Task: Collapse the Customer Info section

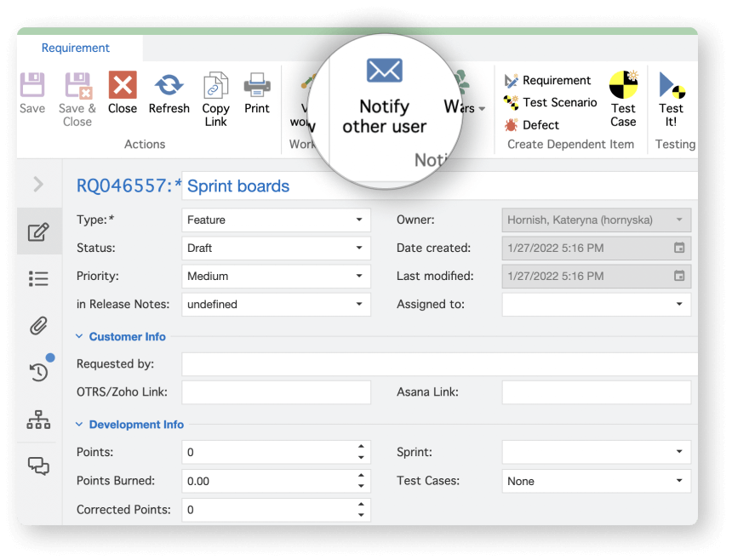Action: click(80, 337)
